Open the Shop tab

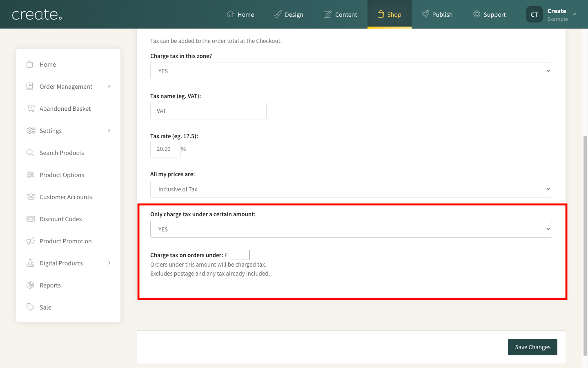click(x=390, y=14)
